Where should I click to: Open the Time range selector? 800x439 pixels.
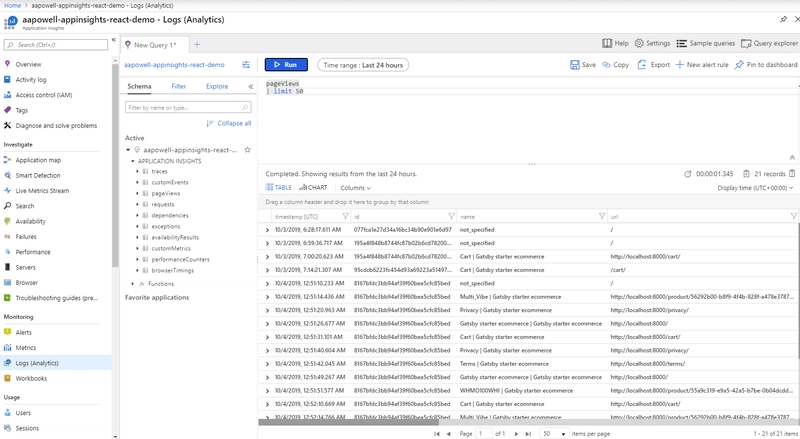point(363,65)
